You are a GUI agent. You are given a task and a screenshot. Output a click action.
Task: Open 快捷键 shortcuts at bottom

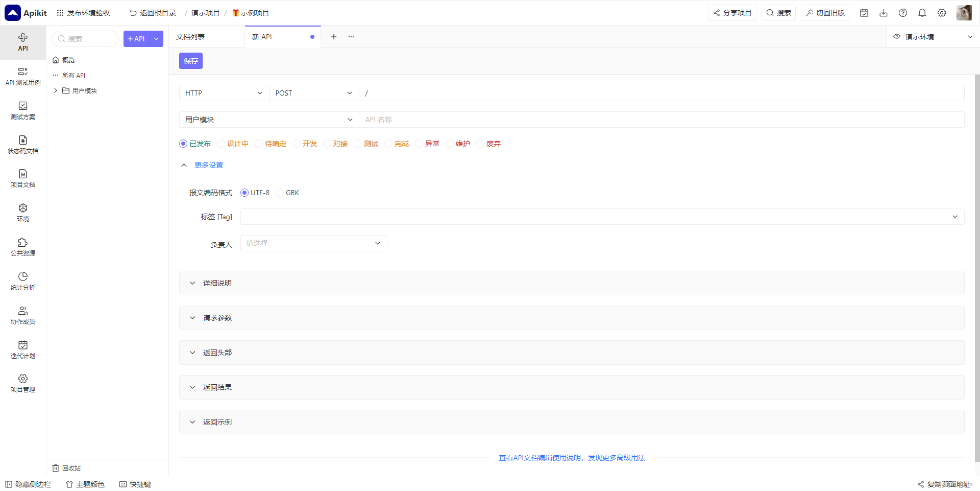point(135,484)
